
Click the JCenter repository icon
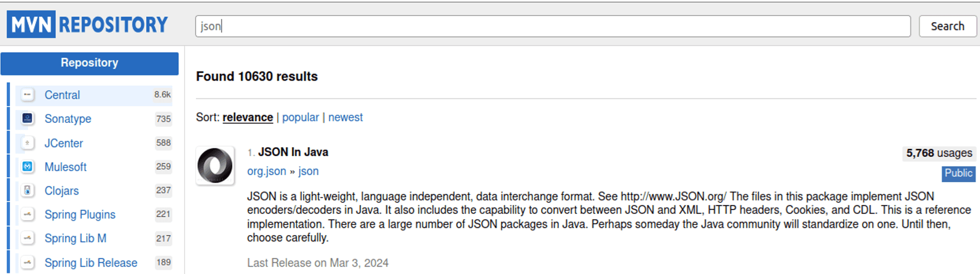27,143
